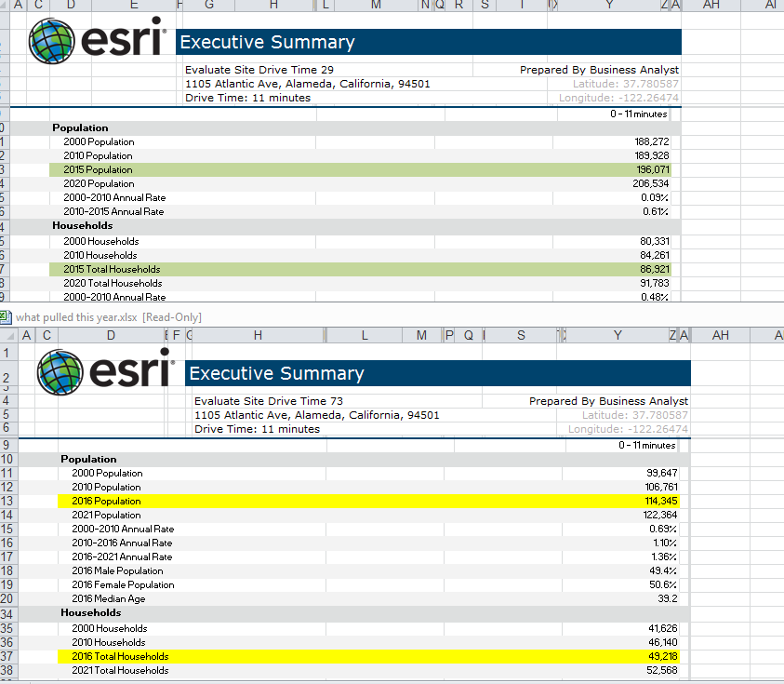Select row 37 header in the lower workbook

coord(7,656)
